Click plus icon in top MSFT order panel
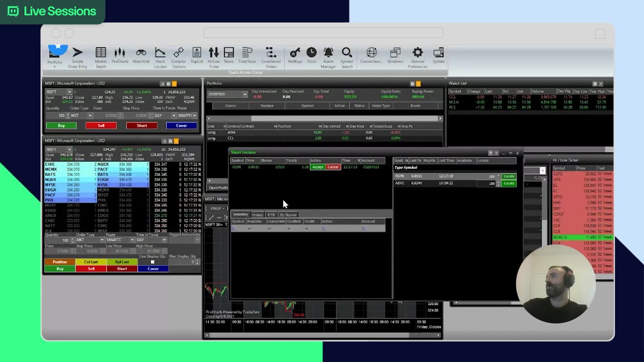644x362 pixels. point(163,84)
